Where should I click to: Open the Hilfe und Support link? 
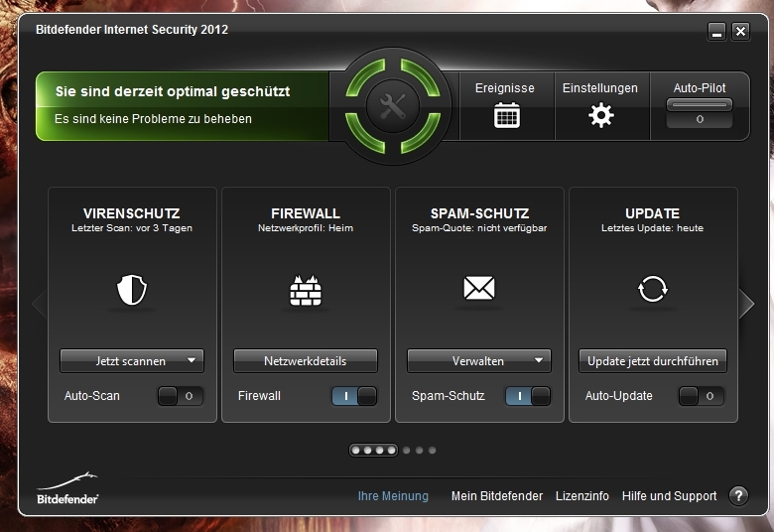pyautogui.click(x=669, y=496)
